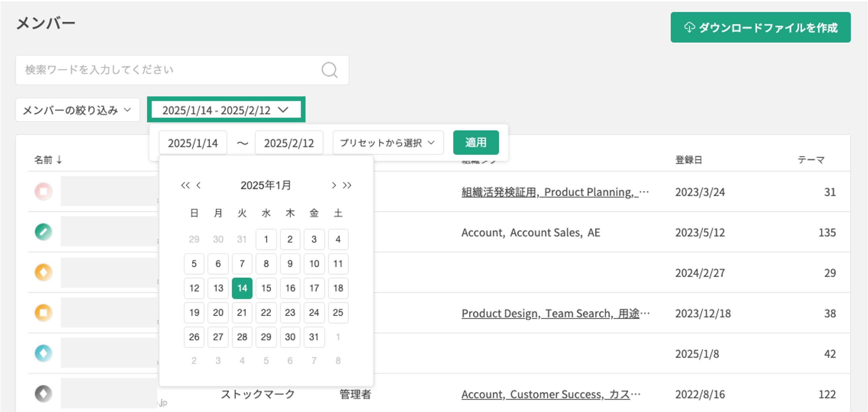Go to next month arrow in calendar
The image size is (868, 412).
pyautogui.click(x=333, y=185)
